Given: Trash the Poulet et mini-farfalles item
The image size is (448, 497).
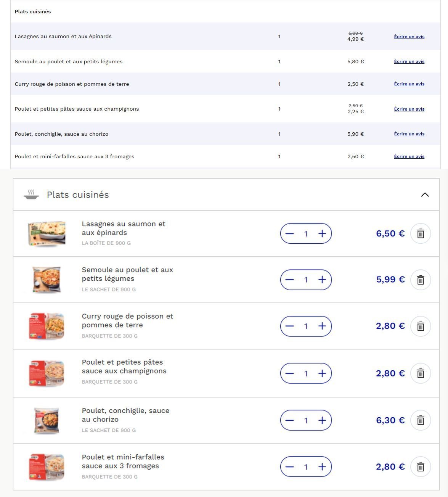Looking at the screenshot, I should [x=421, y=467].
